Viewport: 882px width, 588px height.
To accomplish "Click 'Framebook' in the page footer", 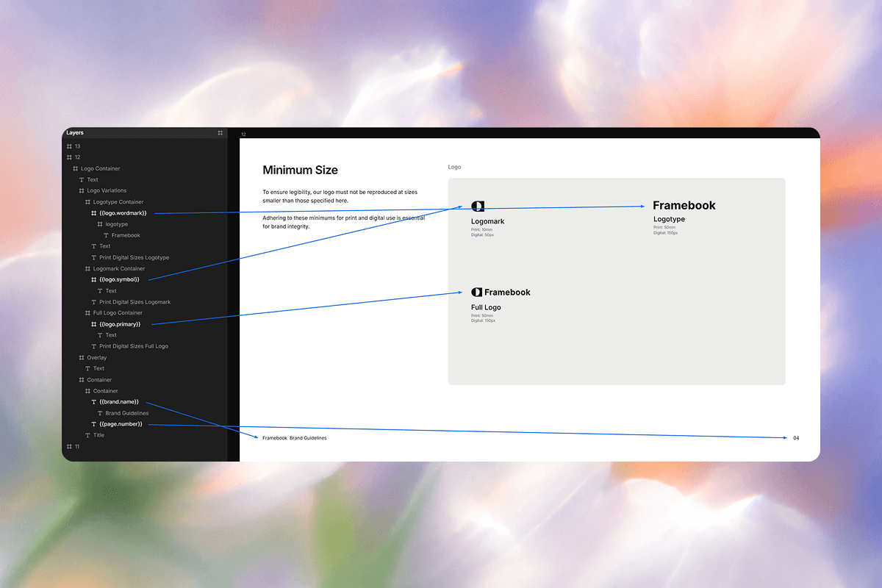I will click(x=274, y=438).
